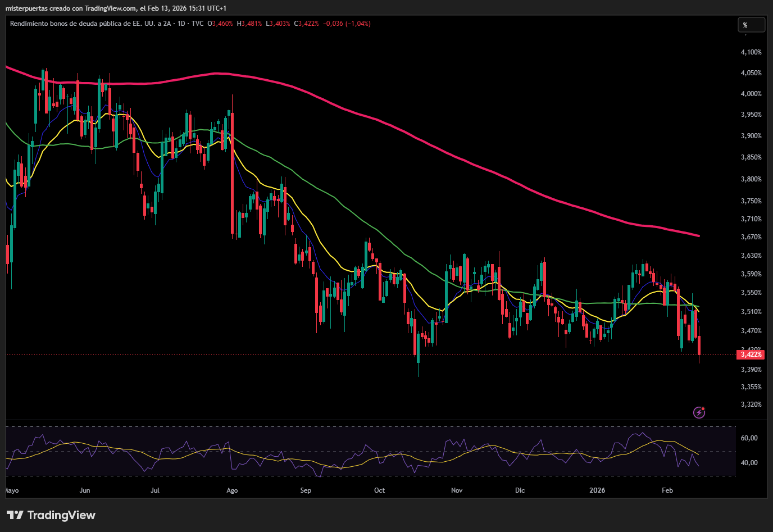Click the red 3,422% current price label
The width and height of the screenshot is (773, 532).
click(x=751, y=354)
